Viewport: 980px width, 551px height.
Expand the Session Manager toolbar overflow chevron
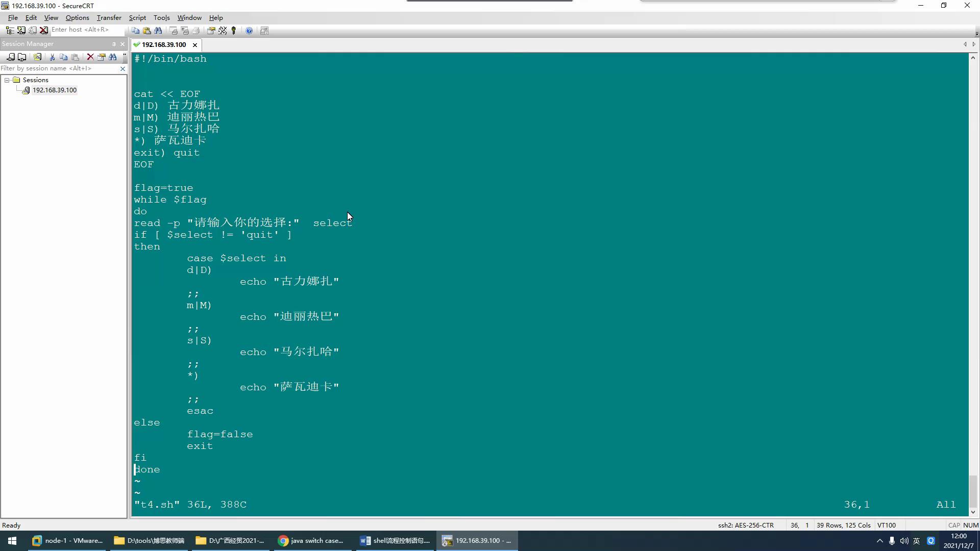[x=124, y=56]
